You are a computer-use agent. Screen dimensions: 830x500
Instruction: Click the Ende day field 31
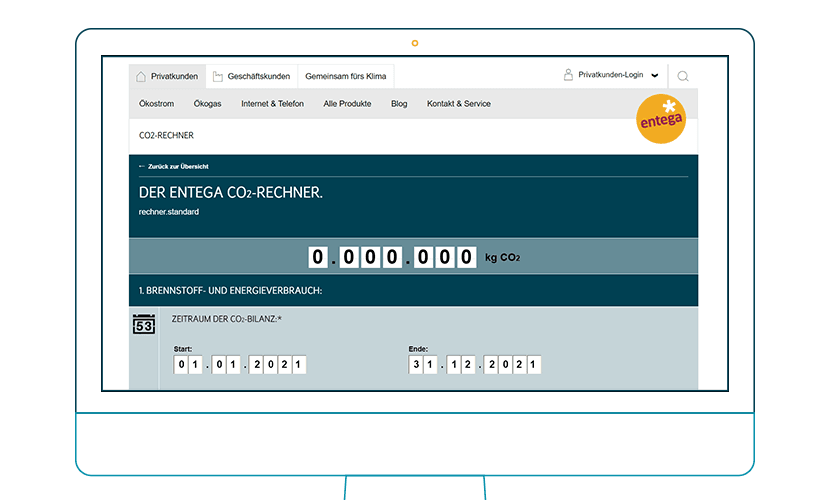423,365
